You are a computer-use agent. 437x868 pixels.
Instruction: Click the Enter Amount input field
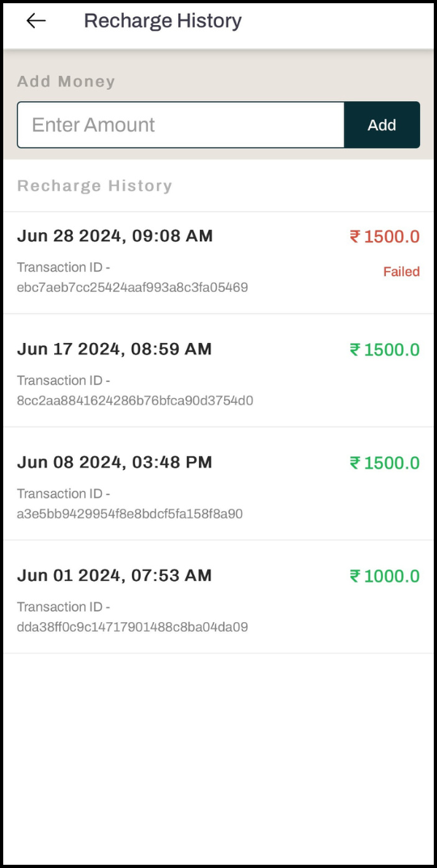(x=180, y=125)
